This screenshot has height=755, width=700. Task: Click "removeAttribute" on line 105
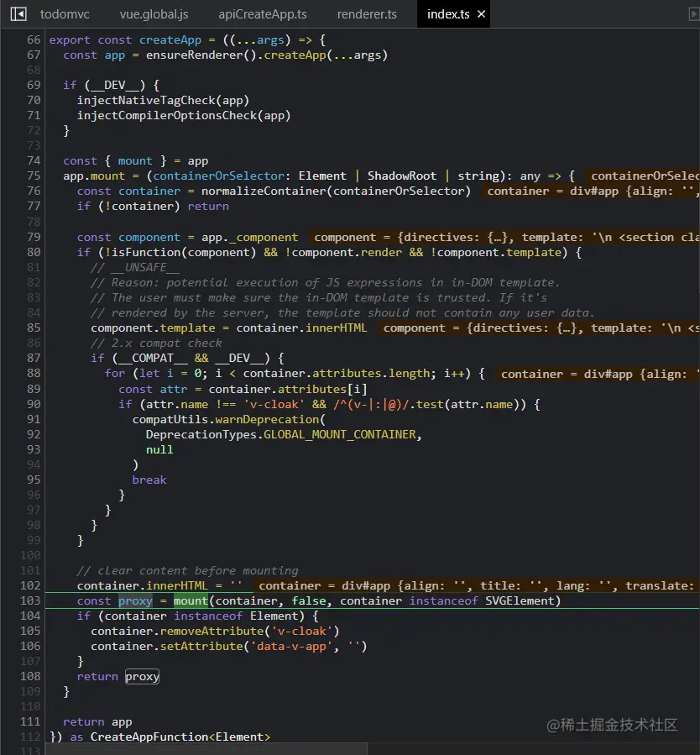[212, 631]
